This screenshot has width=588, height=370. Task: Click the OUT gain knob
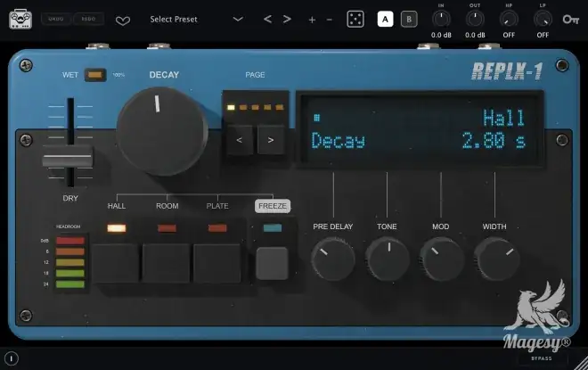pos(475,19)
